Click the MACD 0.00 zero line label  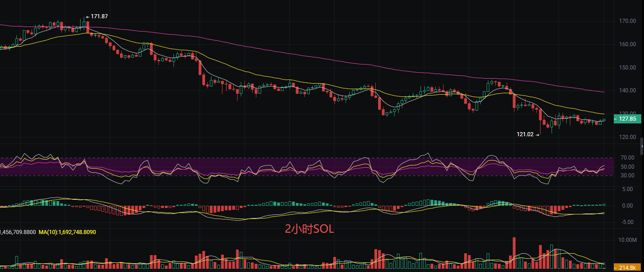(628, 206)
